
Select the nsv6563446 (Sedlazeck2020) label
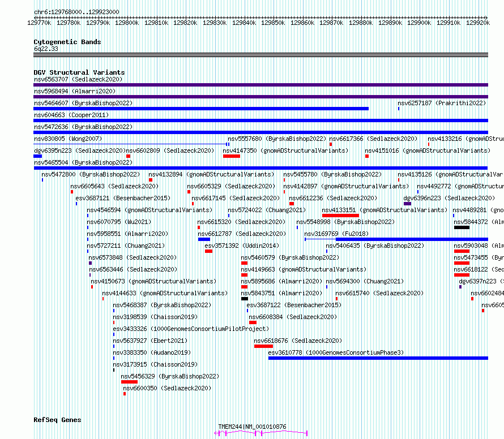[133, 269]
